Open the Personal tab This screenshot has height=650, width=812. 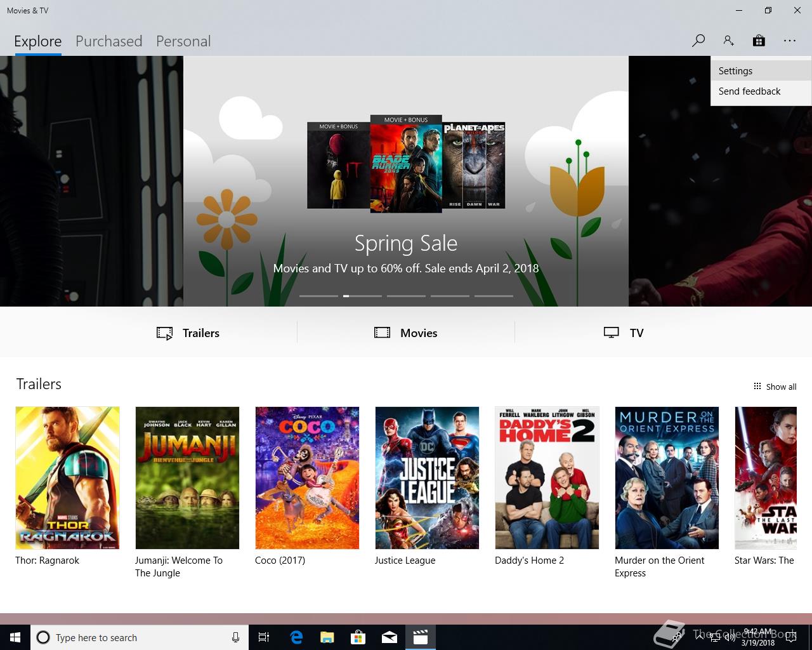pyautogui.click(x=183, y=41)
